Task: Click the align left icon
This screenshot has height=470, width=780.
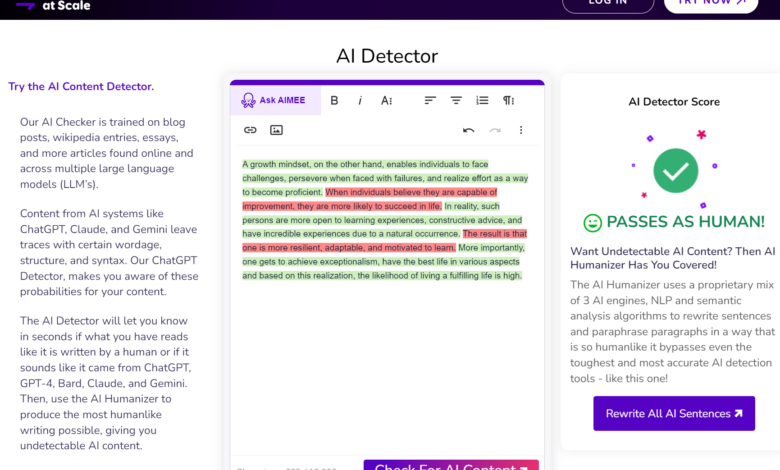Action: (430, 100)
